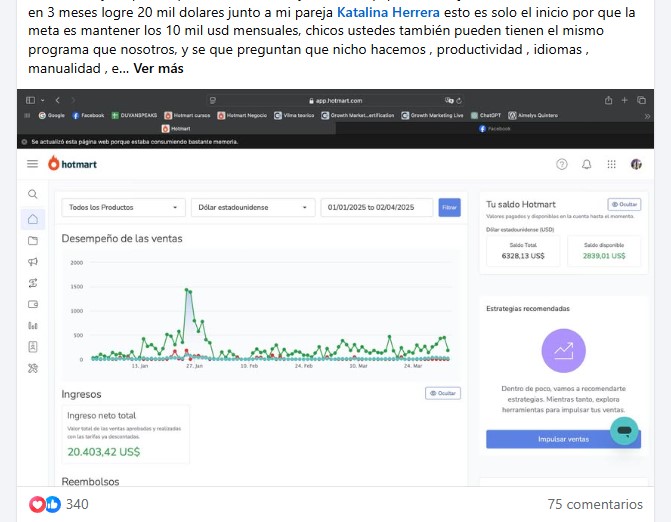Click the purple growth chart circle icon
671x522 pixels.
coord(564,350)
